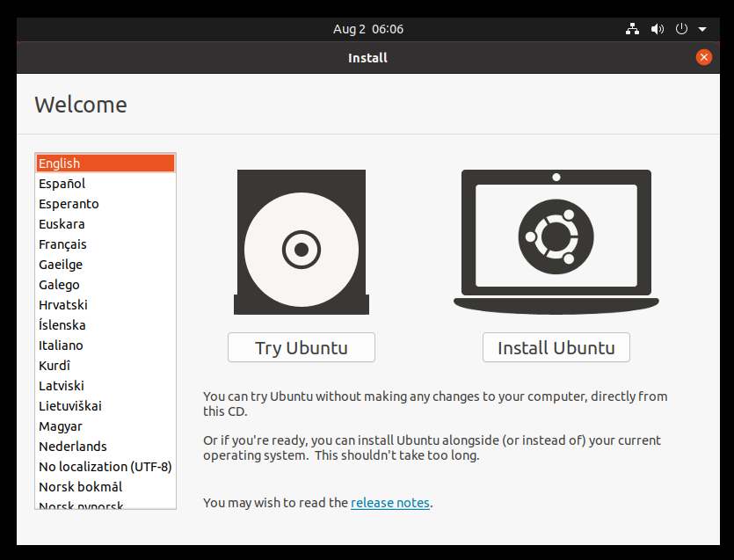
Task: Choose Íslenska from the list
Action: pos(105,325)
